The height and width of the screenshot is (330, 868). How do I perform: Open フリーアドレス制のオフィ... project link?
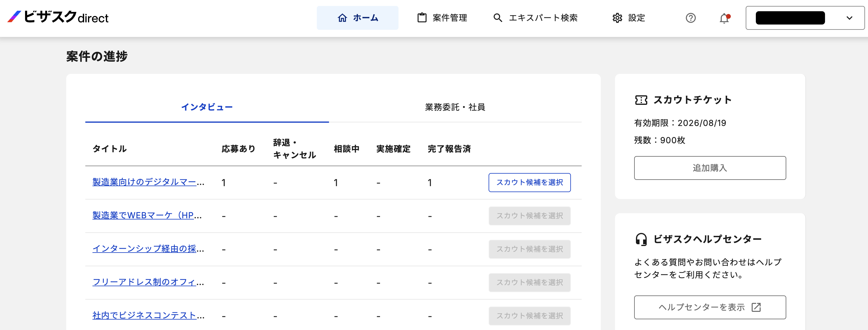[x=148, y=282]
